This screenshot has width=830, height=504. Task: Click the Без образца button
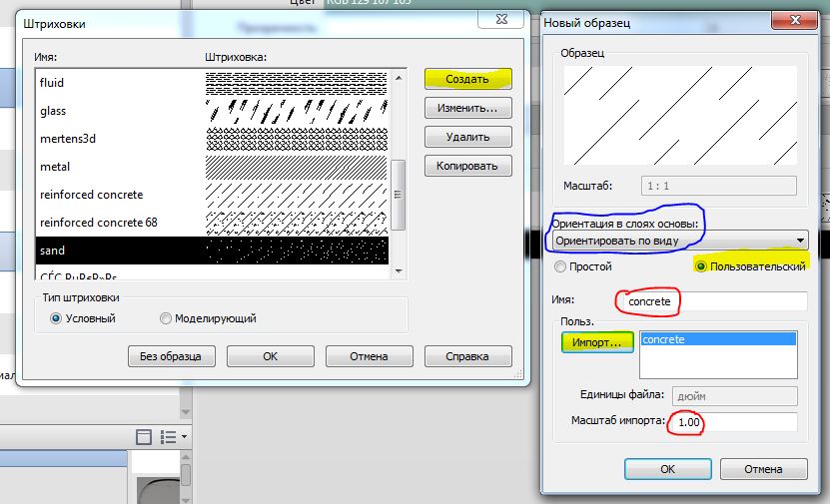tap(172, 356)
